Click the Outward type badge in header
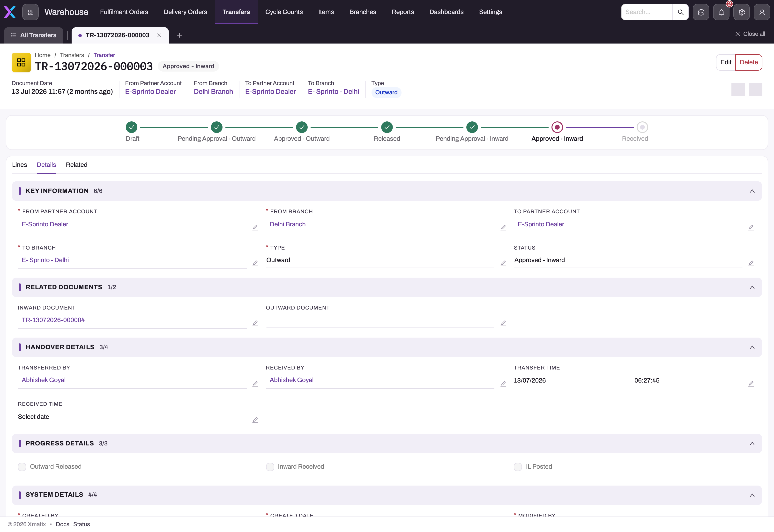 point(386,92)
